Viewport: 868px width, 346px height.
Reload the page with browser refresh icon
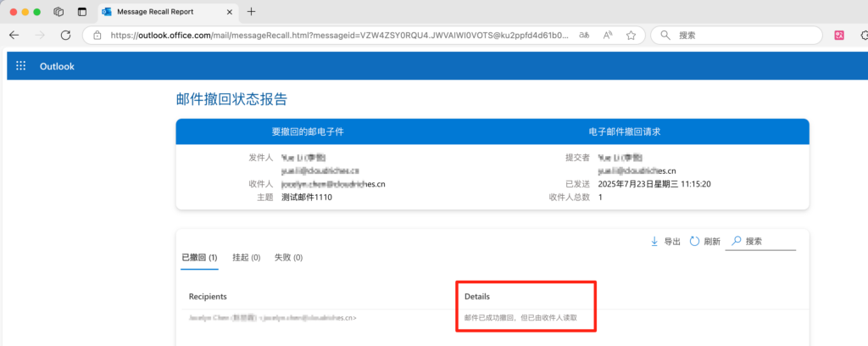click(65, 36)
